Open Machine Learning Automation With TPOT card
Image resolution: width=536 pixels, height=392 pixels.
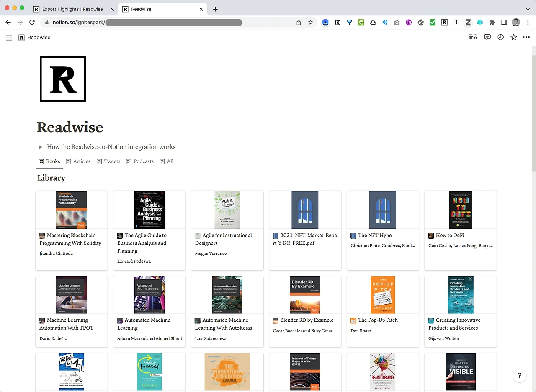[72, 311]
